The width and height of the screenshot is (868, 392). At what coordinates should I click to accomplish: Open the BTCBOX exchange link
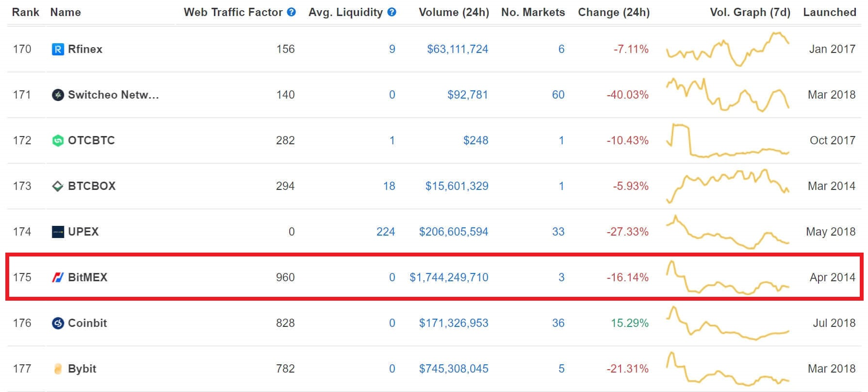(x=92, y=186)
